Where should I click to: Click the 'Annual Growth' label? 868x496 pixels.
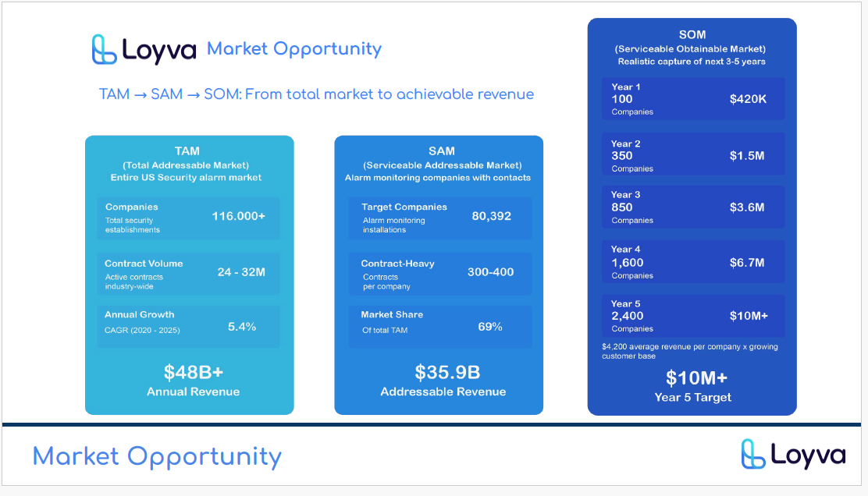pos(140,314)
